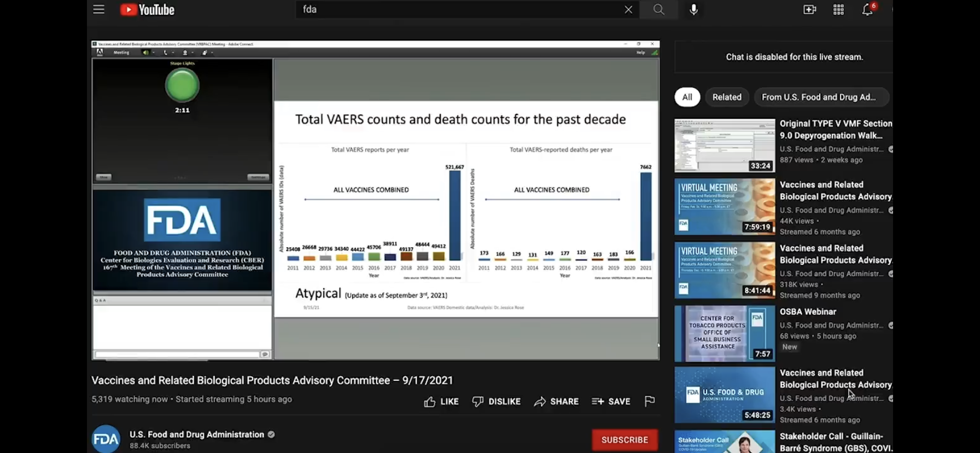Open the Create video camera icon

(x=809, y=9)
